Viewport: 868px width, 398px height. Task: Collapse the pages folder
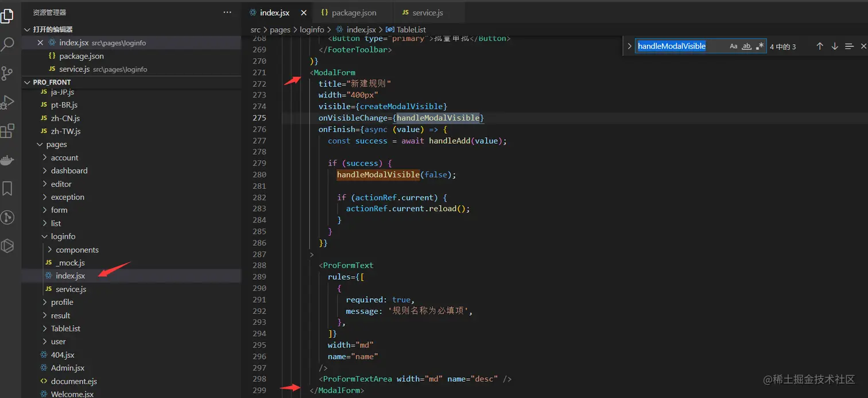40,145
